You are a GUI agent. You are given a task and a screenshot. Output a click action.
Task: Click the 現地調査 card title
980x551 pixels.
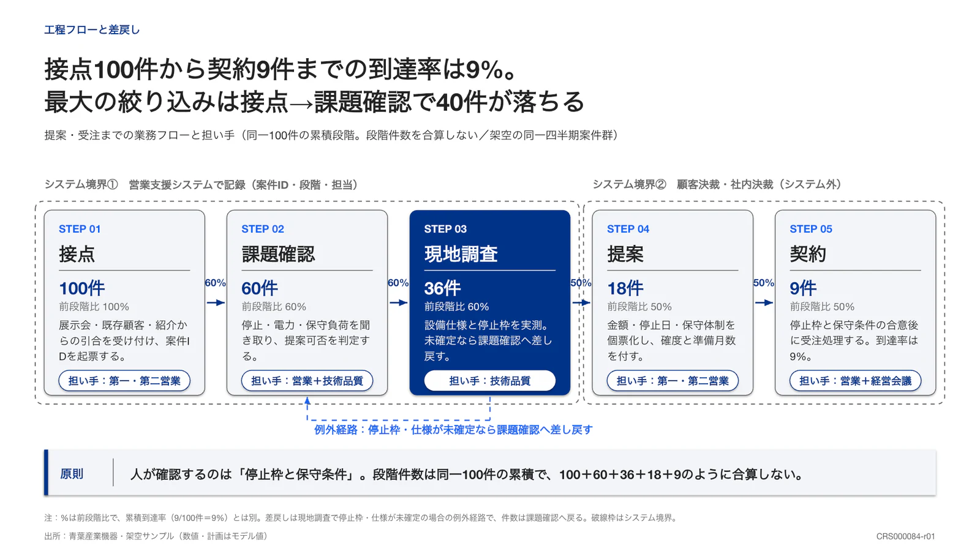pos(461,254)
